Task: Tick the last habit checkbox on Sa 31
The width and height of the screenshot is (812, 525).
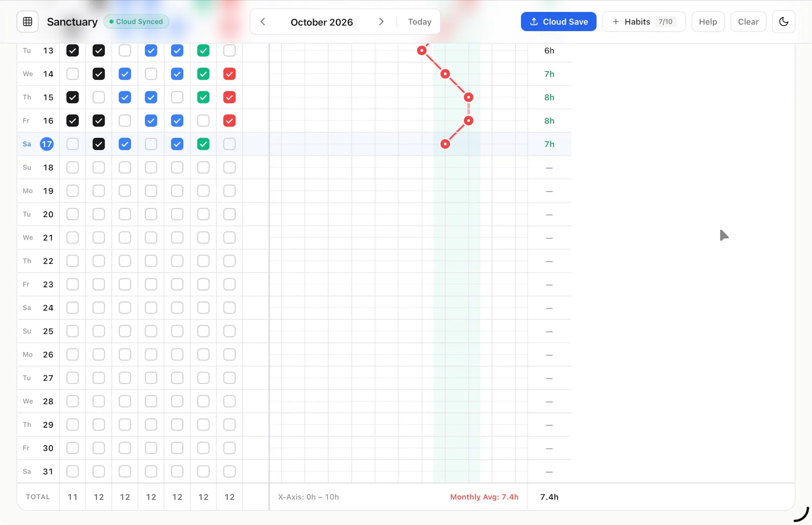Action: [229, 472]
